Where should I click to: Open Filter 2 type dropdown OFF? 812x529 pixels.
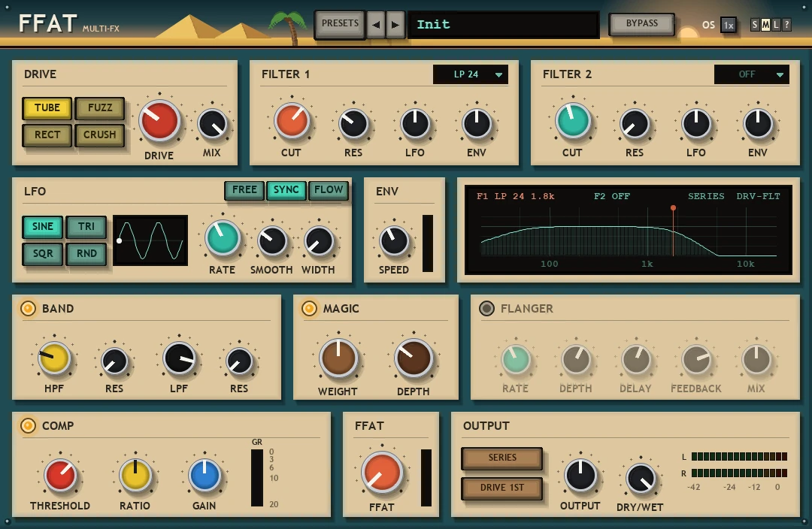tap(751, 74)
